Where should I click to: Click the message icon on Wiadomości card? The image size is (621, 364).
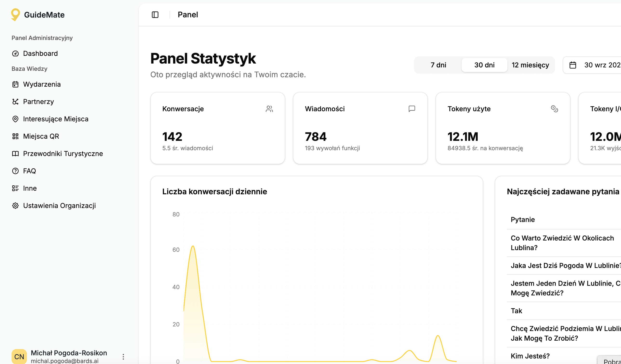[x=412, y=109]
